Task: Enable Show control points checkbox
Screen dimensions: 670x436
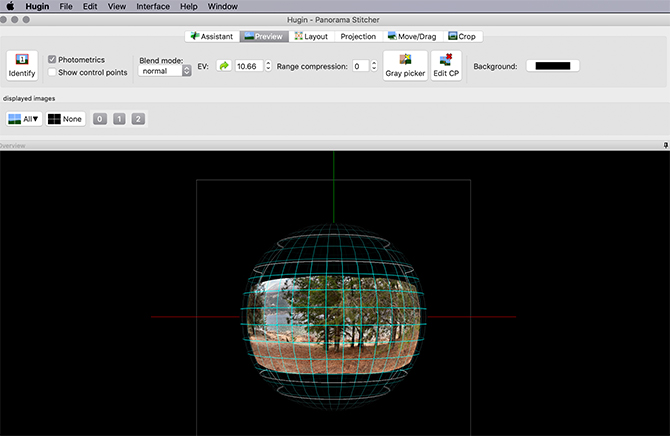Action: coord(52,73)
